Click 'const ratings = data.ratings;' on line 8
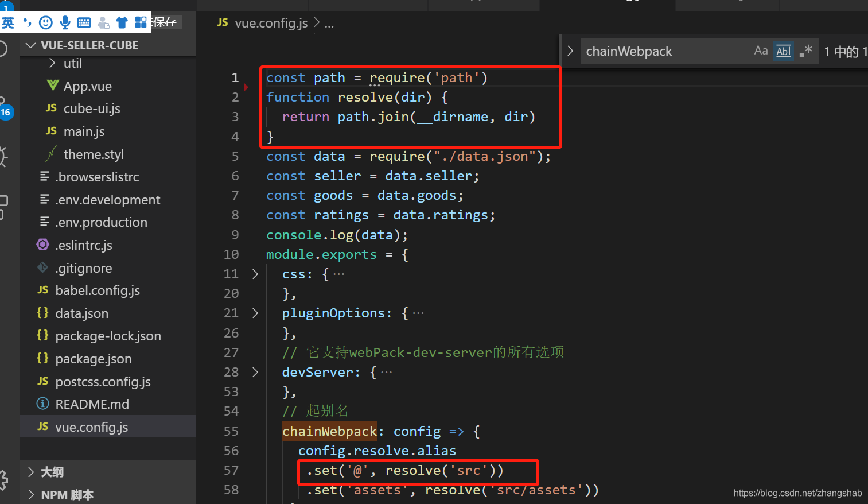This screenshot has width=868, height=504. click(x=380, y=215)
